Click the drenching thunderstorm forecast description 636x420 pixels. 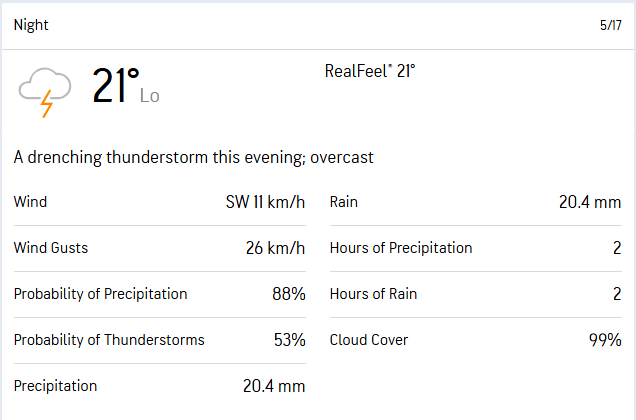click(194, 157)
